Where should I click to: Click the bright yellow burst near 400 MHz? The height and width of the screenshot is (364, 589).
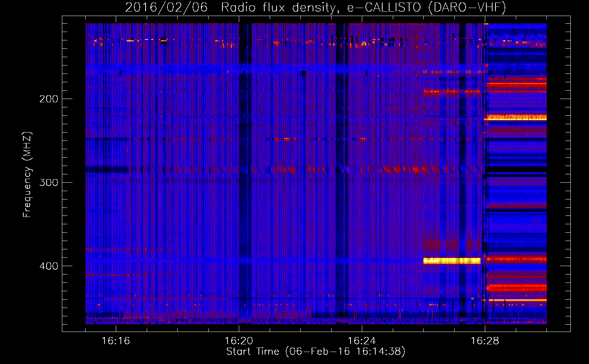(452, 261)
